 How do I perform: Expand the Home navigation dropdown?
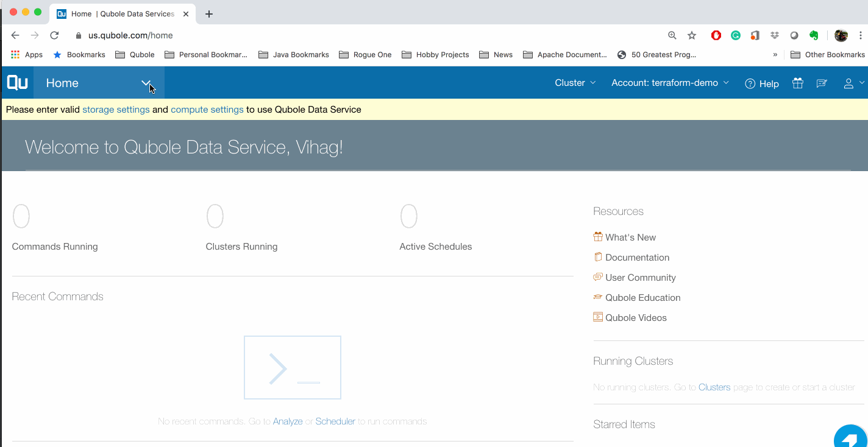click(146, 83)
